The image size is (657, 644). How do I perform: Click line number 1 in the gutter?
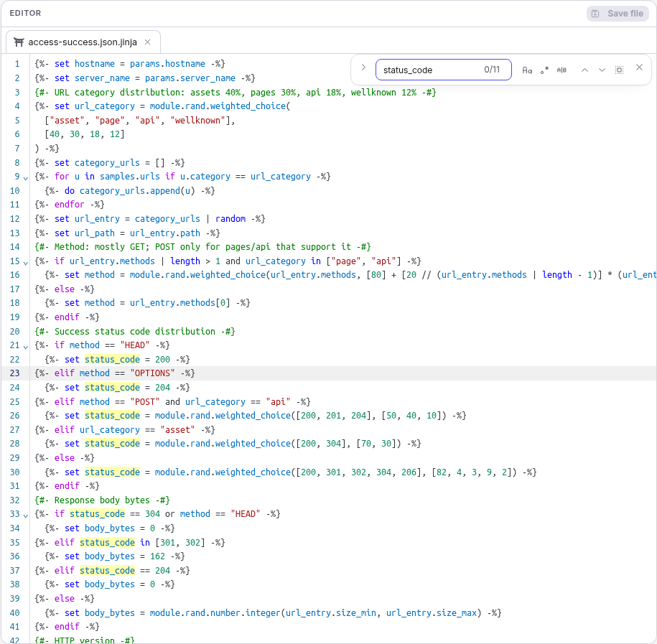coord(17,64)
